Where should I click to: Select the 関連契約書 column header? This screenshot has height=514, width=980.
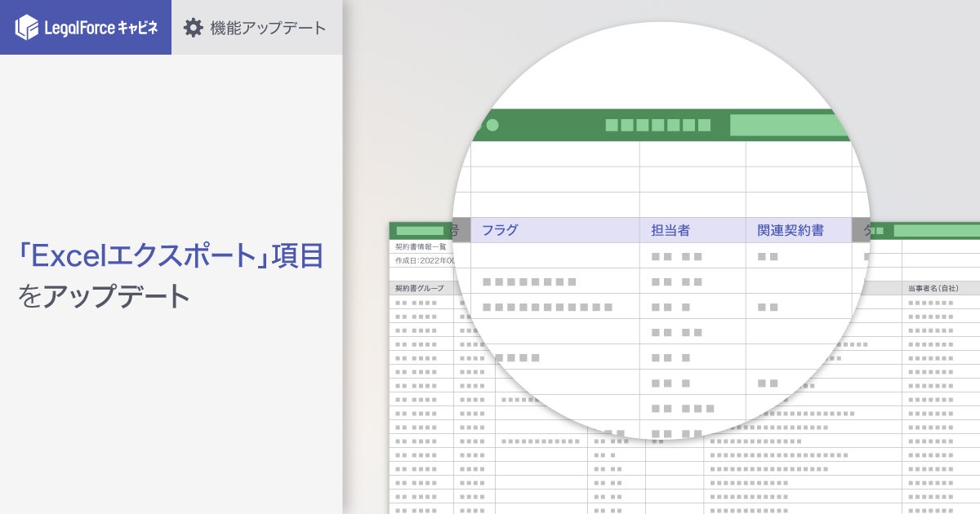(799, 230)
